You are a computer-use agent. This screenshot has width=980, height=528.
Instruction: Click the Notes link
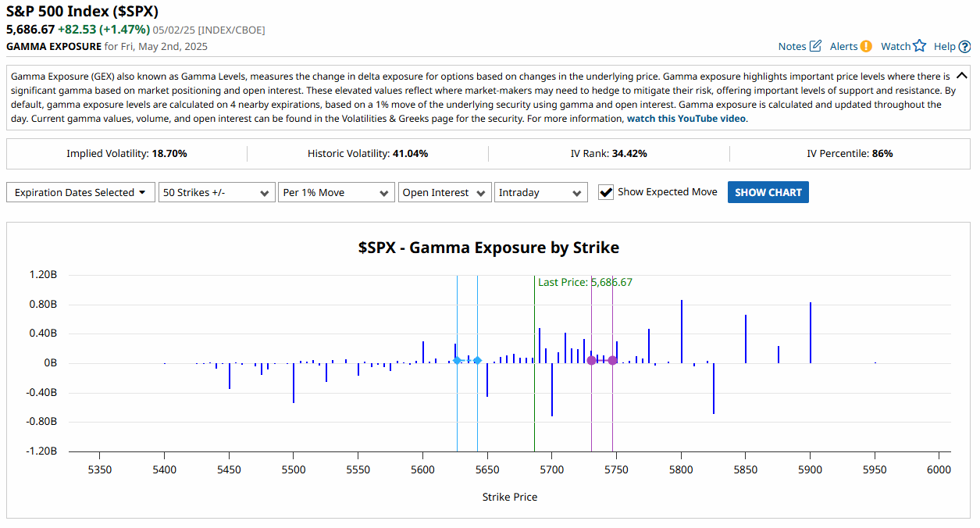tap(792, 46)
